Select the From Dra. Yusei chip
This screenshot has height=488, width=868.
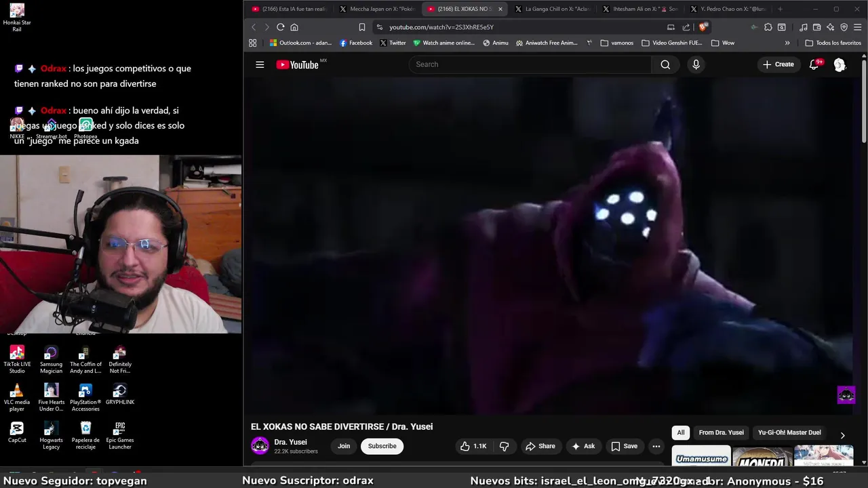721,432
